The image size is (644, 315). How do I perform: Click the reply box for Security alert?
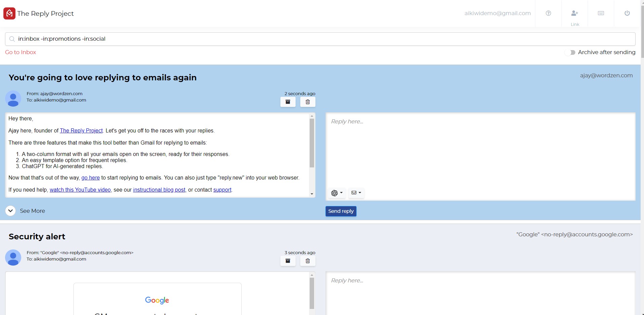coord(480,293)
